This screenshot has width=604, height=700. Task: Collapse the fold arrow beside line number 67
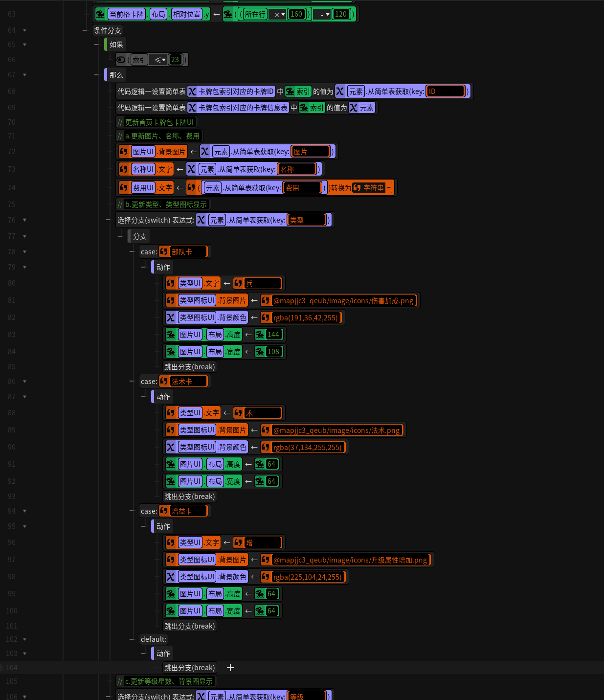coord(24,75)
